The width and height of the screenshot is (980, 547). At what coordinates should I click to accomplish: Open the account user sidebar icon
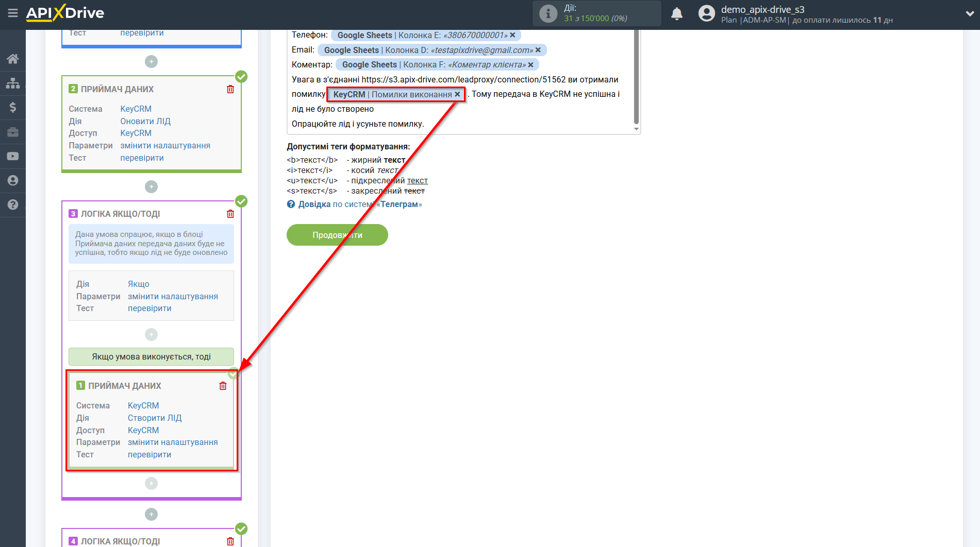click(x=13, y=180)
